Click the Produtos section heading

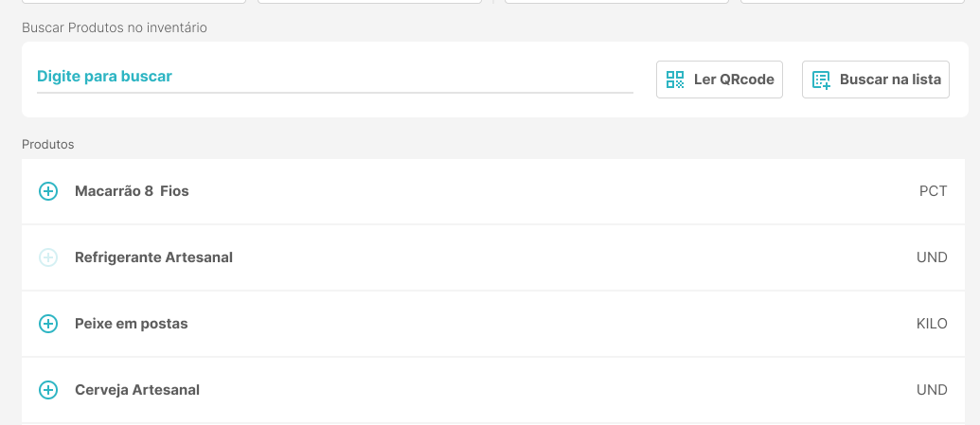pyautogui.click(x=47, y=145)
